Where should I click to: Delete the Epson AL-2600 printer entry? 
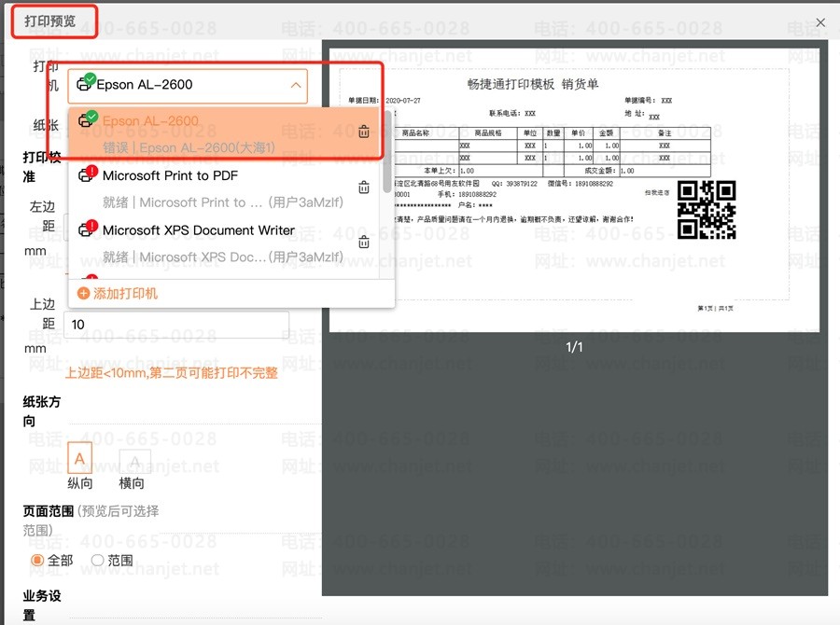(364, 132)
